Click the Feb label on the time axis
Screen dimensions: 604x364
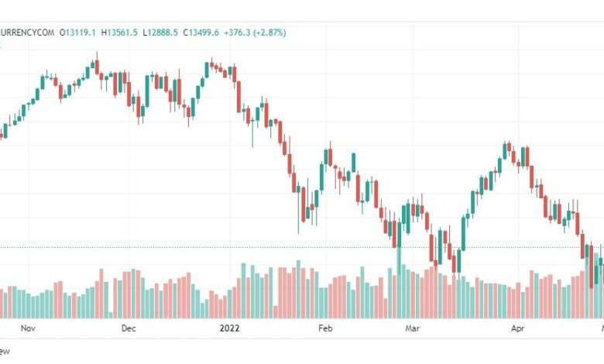click(x=325, y=328)
